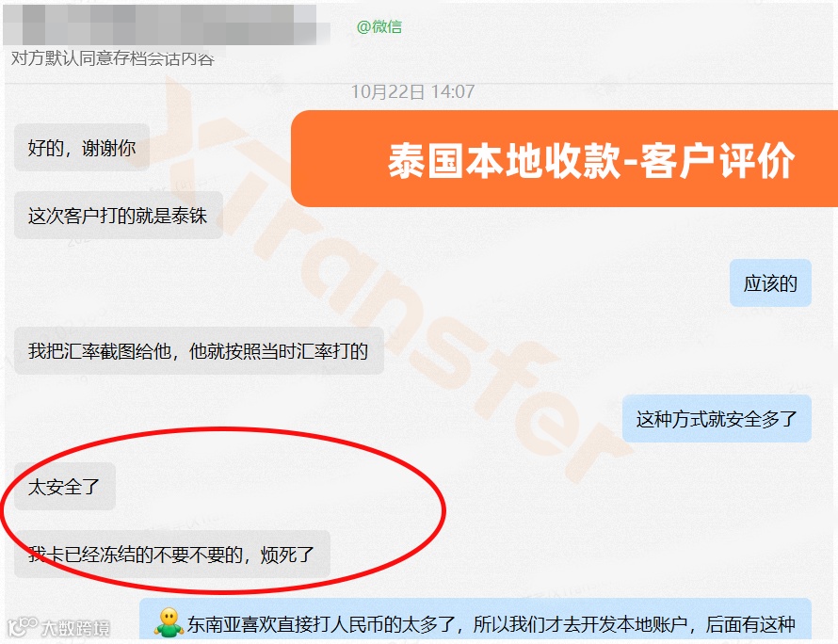Select the message 太安全了
Viewport: 838px width, 644px height.
tap(65, 487)
